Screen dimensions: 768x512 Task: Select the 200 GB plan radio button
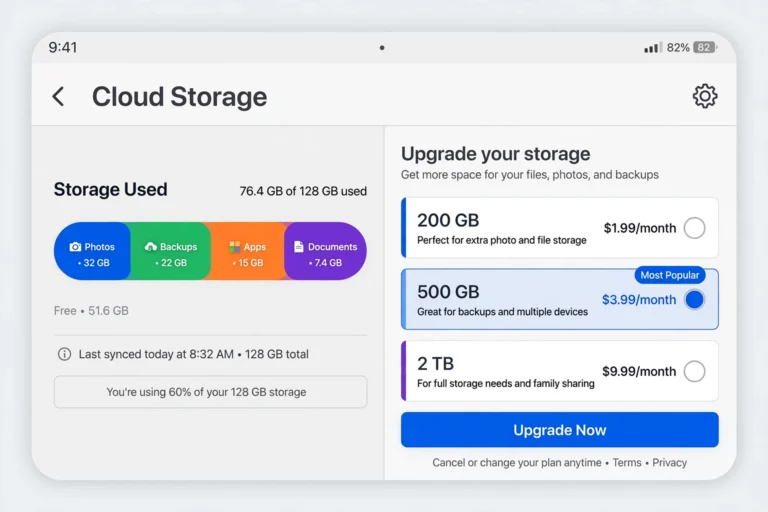tap(695, 228)
